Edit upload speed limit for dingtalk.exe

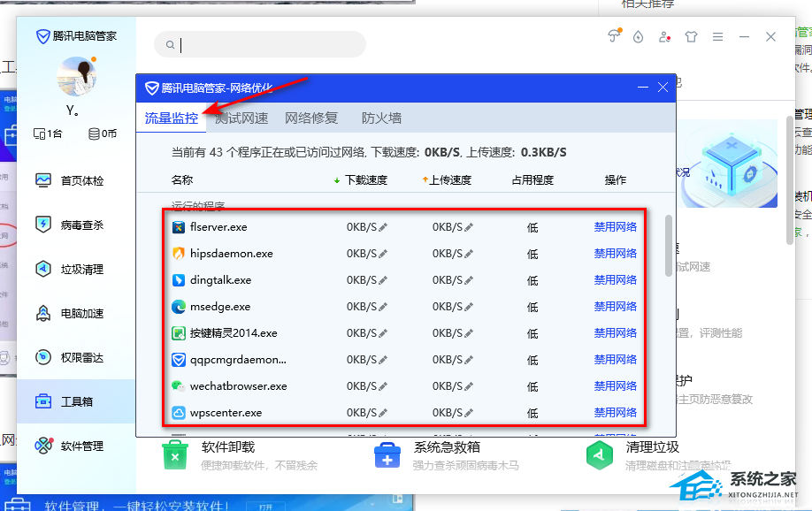pos(469,280)
